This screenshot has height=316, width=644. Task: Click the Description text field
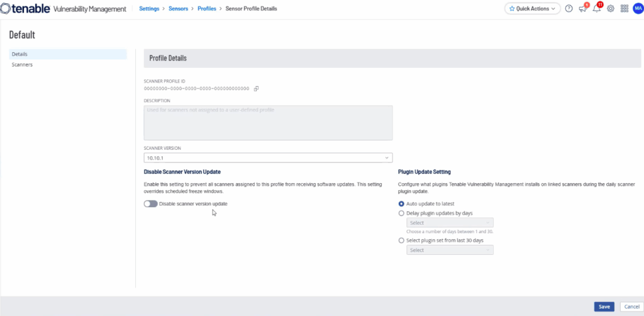coord(268,122)
